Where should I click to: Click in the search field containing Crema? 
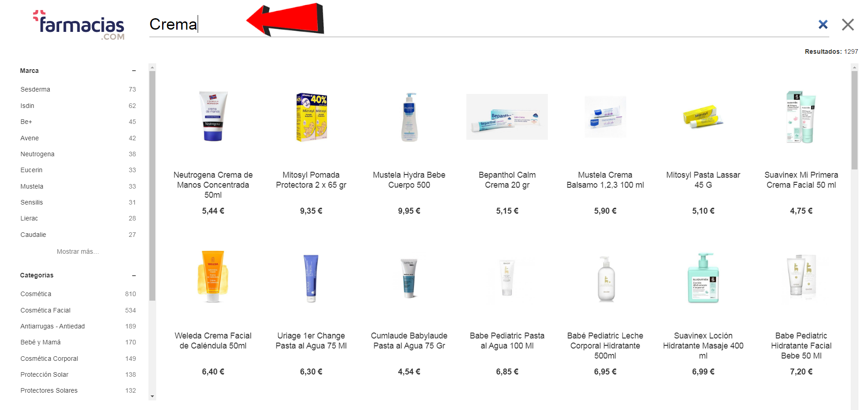pos(483,25)
